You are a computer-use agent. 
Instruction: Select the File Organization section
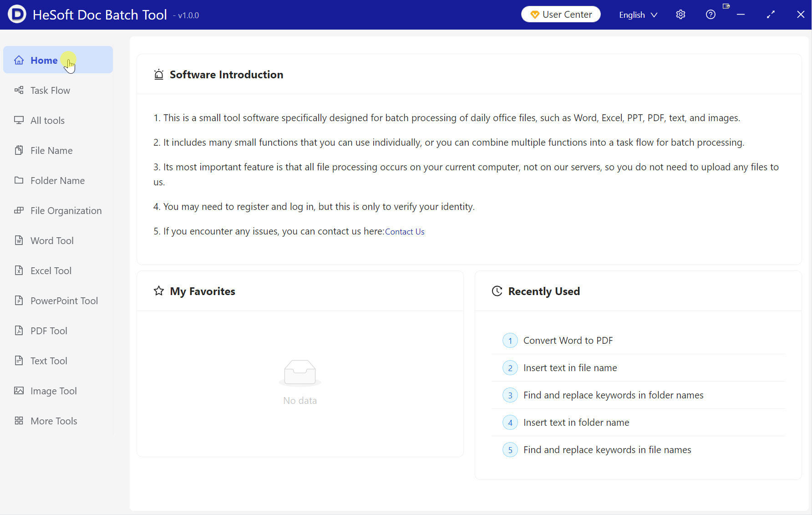click(x=66, y=210)
